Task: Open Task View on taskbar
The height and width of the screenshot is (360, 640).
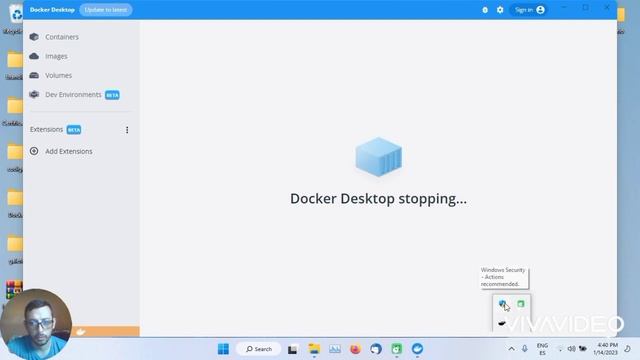Action: (x=293, y=349)
